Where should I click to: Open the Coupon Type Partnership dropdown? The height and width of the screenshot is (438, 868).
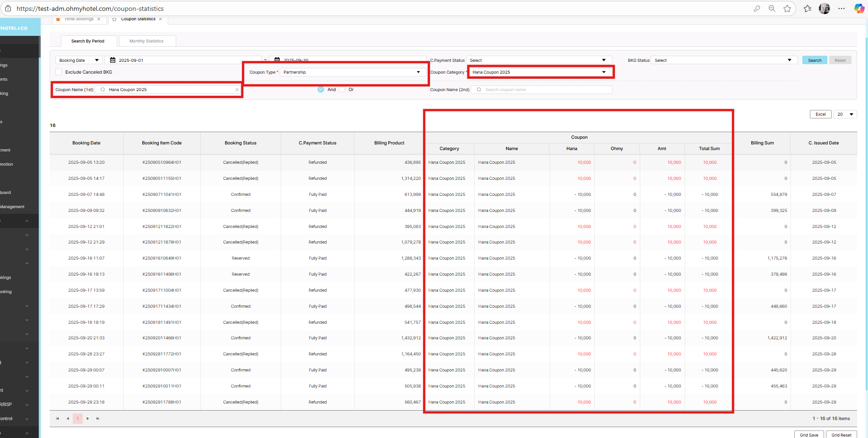point(352,72)
